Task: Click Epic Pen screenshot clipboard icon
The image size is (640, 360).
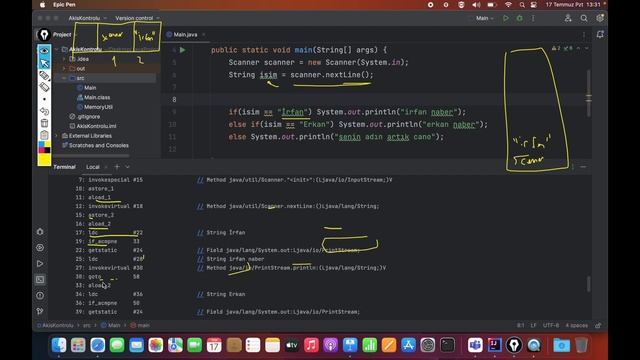Action: coord(44,135)
